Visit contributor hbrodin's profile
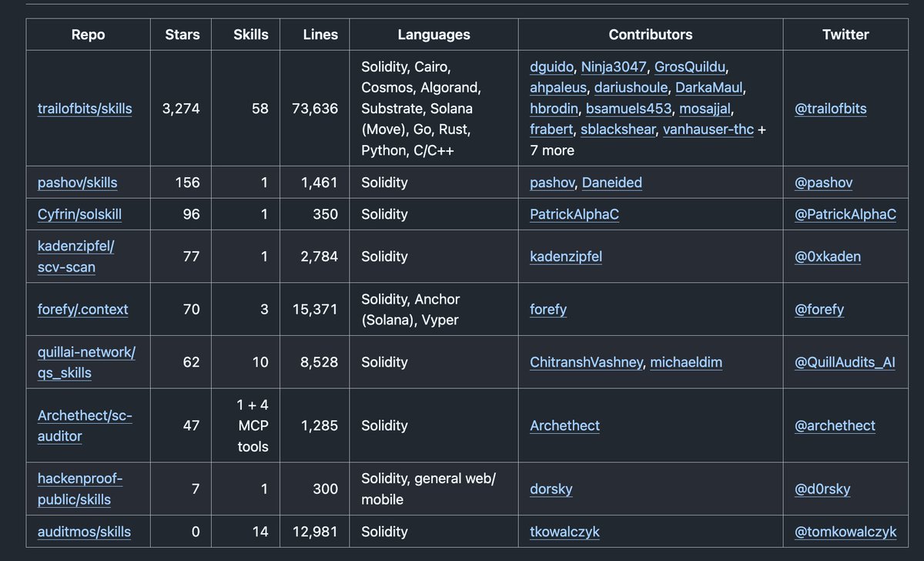Viewport: 924px width, 561px height. click(554, 109)
